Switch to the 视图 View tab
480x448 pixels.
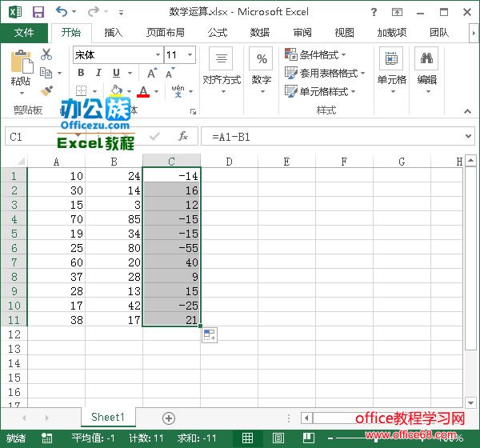344,33
